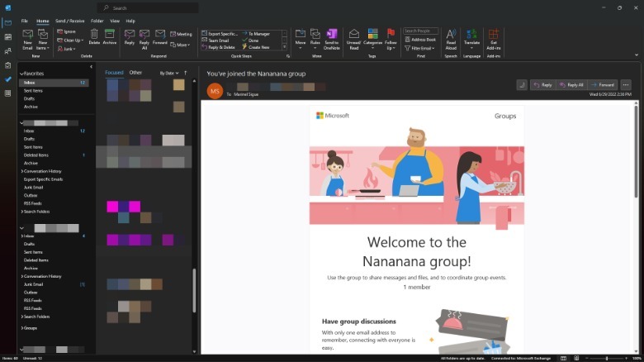Switch to Other inbox tab
644x362 pixels.
(135, 73)
